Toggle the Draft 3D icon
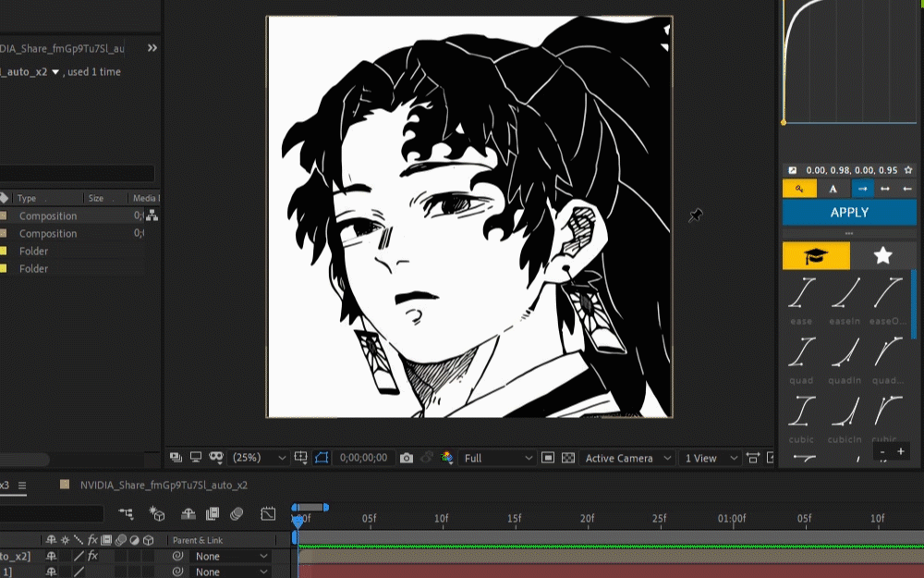The image size is (924, 578). pyautogui.click(x=157, y=513)
